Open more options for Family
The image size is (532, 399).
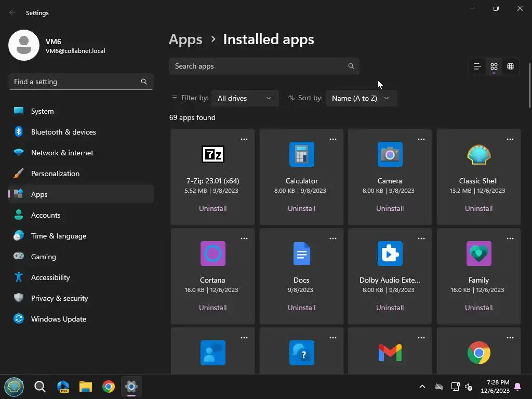[x=510, y=238]
